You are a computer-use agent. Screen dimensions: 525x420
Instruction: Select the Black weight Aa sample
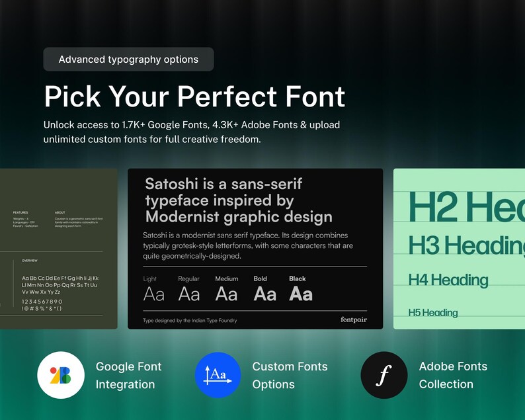click(301, 294)
